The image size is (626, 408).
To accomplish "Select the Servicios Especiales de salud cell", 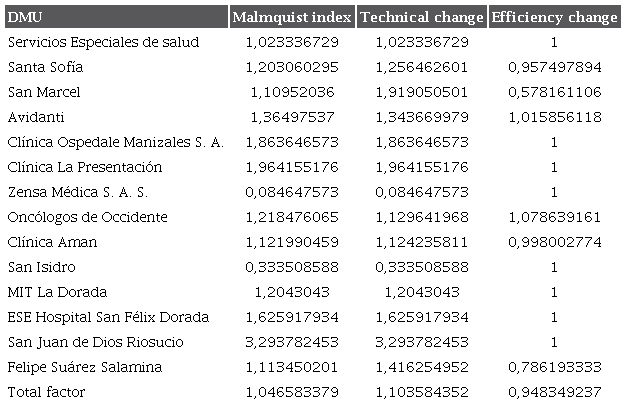I will [103, 42].
